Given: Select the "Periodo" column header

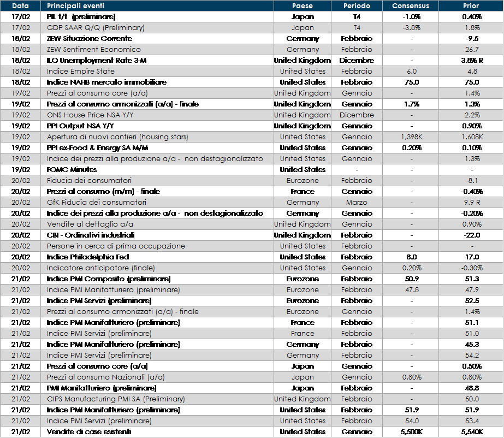Looking at the screenshot, I should 357,6.
